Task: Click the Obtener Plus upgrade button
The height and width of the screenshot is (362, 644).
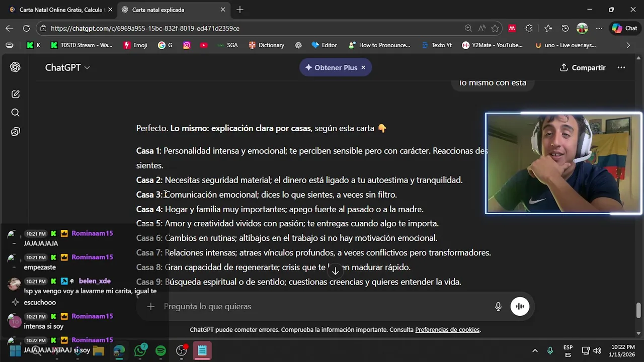Action: coord(331,67)
